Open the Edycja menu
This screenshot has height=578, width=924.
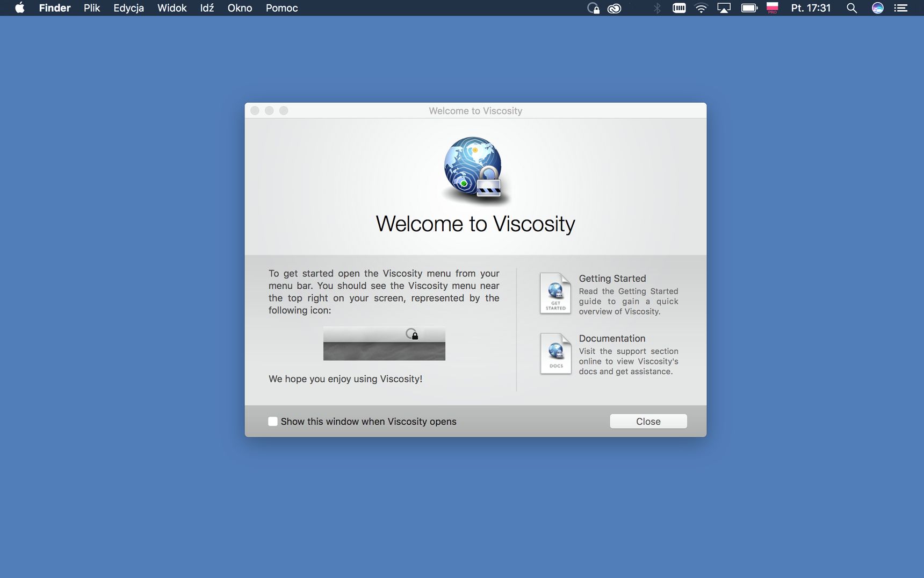[128, 8]
